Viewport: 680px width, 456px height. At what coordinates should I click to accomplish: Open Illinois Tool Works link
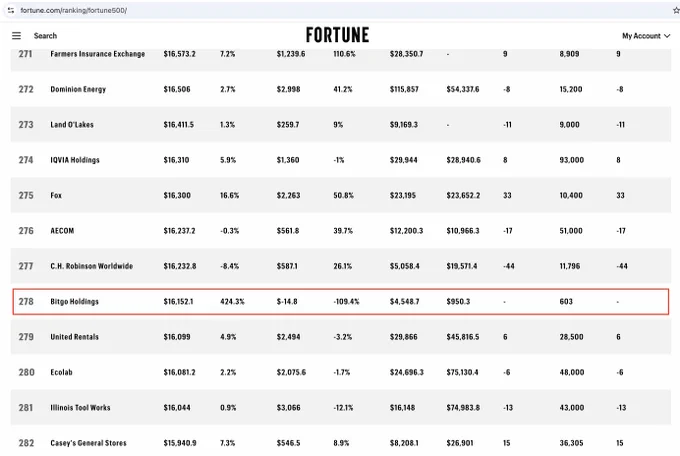[80, 407]
